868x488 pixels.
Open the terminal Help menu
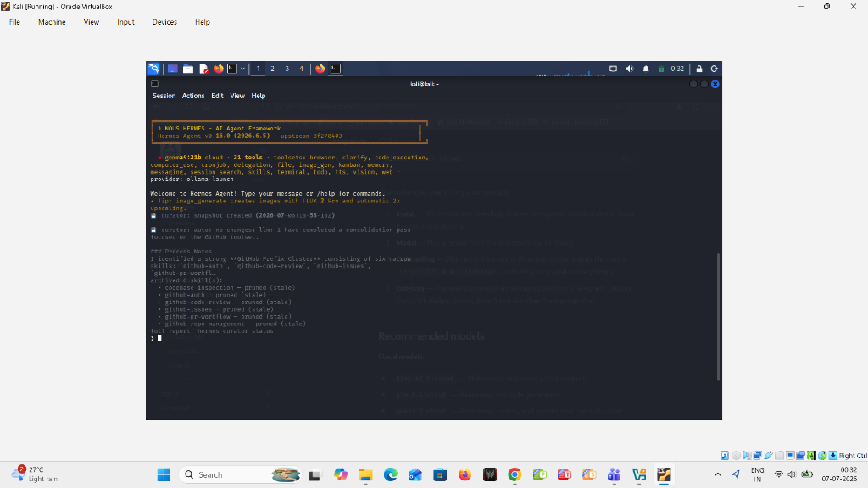[x=258, y=96]
